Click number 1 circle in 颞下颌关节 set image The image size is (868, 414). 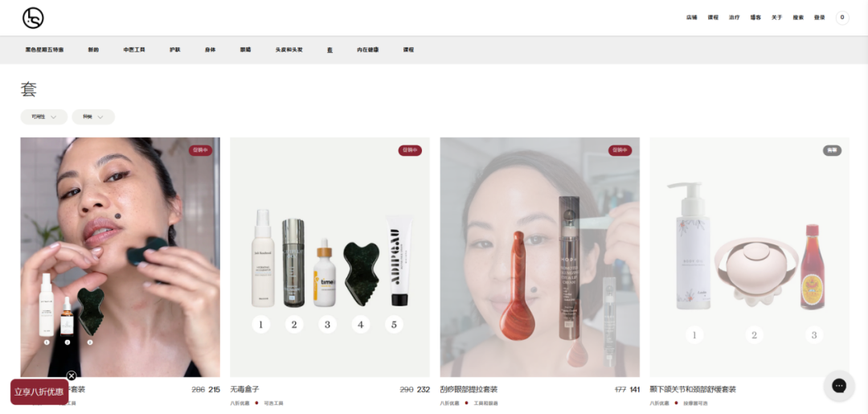pyautogui.click(x=694, y=335)
